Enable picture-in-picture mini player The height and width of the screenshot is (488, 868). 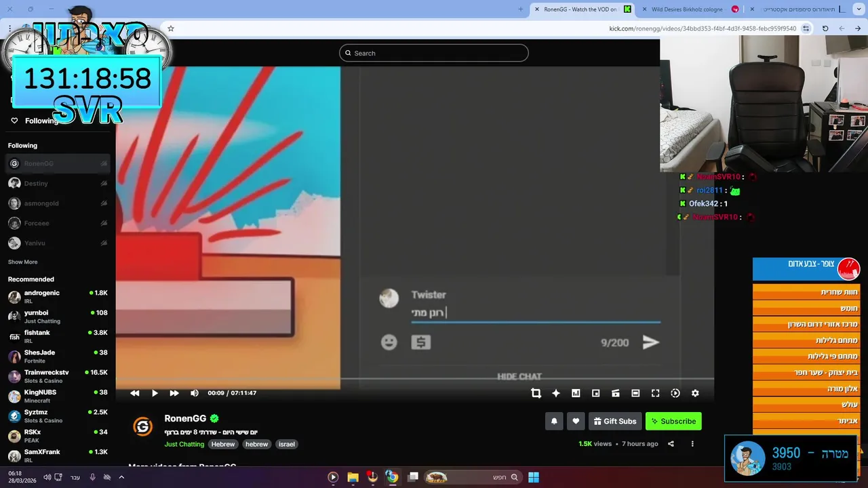click(x=595, y=393)
